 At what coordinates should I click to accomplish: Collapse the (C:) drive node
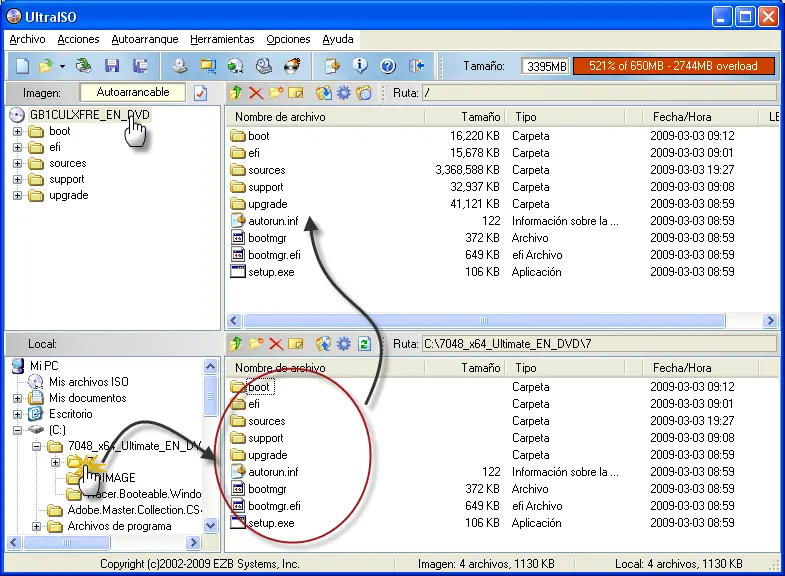(18, 430)
